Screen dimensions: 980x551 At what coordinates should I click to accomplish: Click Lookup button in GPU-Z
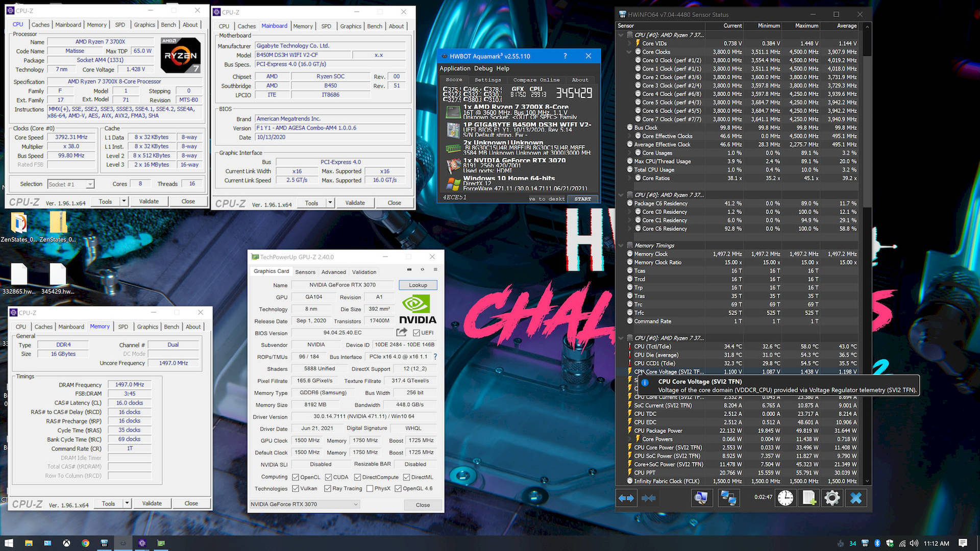click(418, 285)
